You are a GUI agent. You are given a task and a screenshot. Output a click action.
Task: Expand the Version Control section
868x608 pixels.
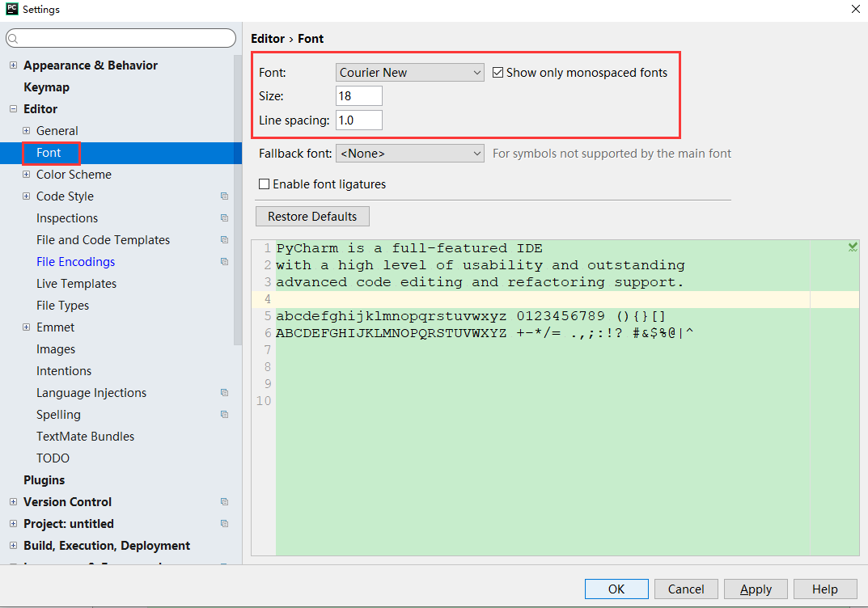click(x=13, y=502)
